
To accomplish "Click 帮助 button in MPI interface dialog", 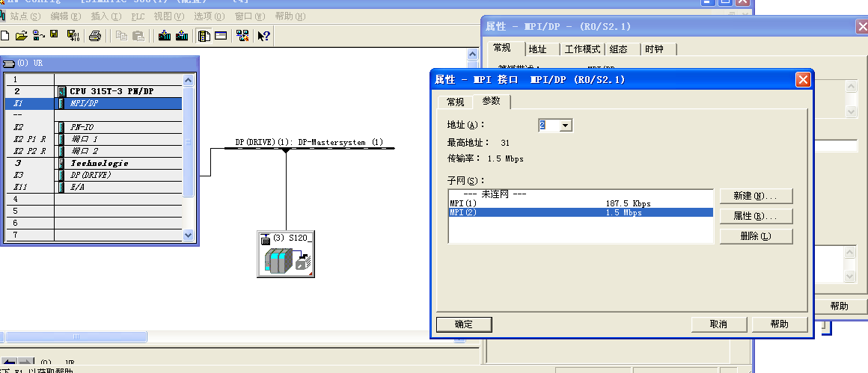I will [780, 324].
